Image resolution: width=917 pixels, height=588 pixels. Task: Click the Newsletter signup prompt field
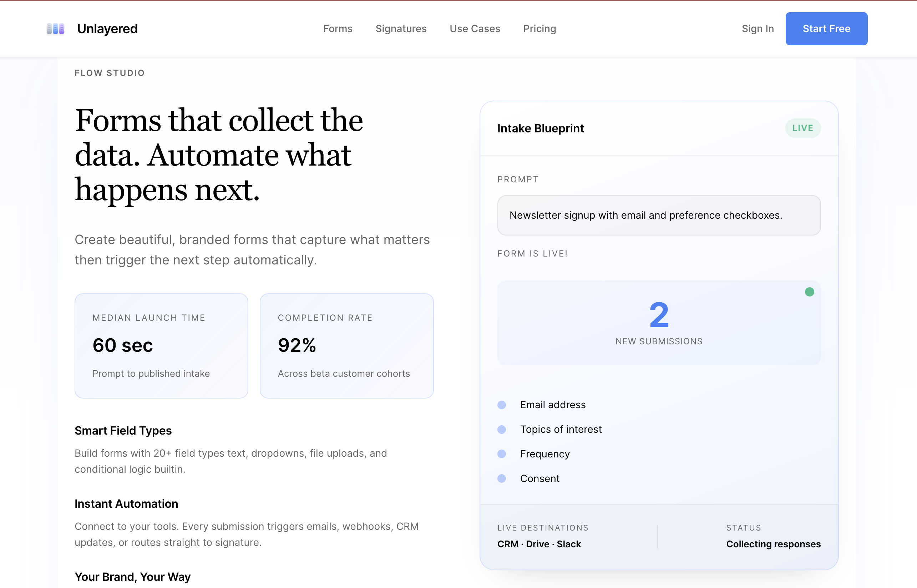659,216
